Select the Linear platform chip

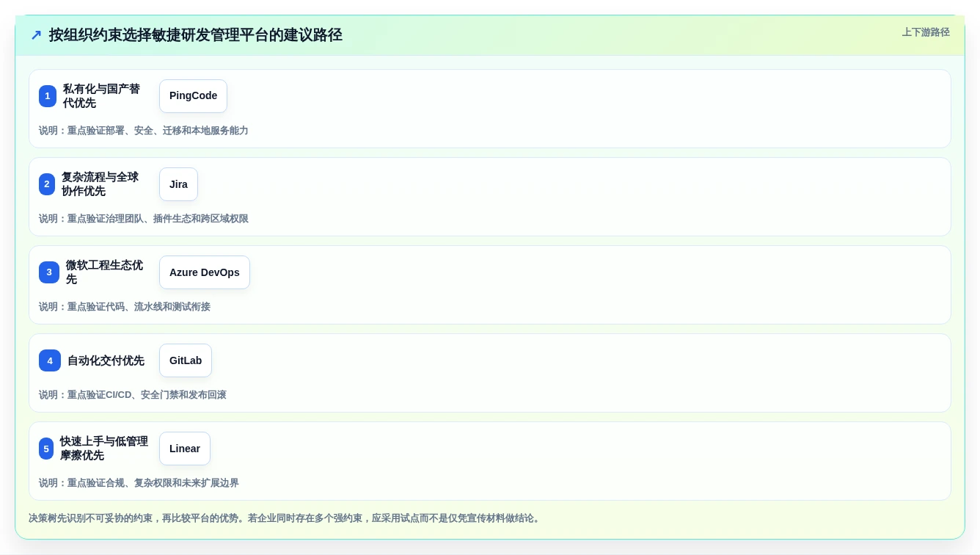pyautogui.click(x=185, y=449)
